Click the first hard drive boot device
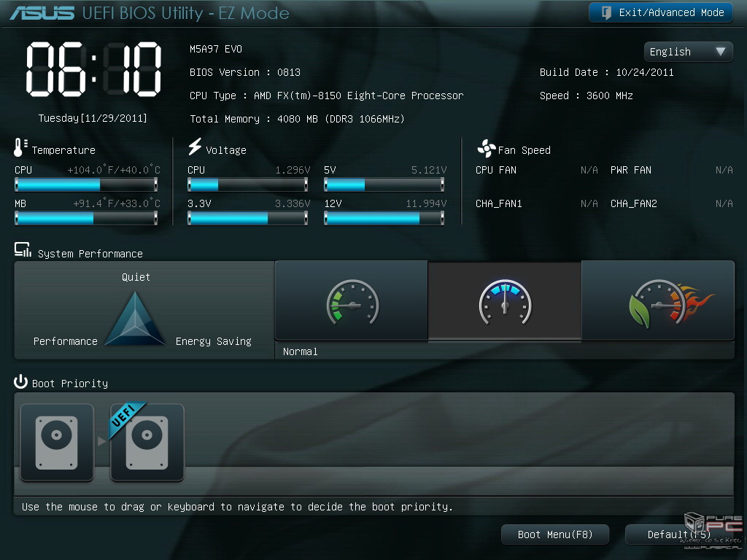 57,443
